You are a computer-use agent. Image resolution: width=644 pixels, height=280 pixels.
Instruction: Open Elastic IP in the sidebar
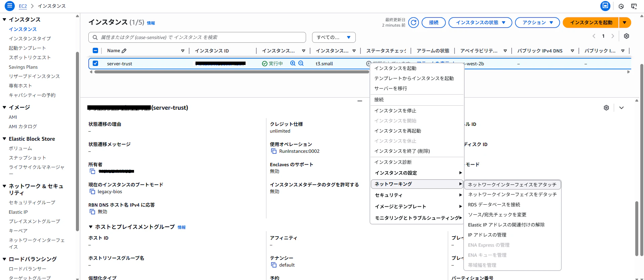18,212
